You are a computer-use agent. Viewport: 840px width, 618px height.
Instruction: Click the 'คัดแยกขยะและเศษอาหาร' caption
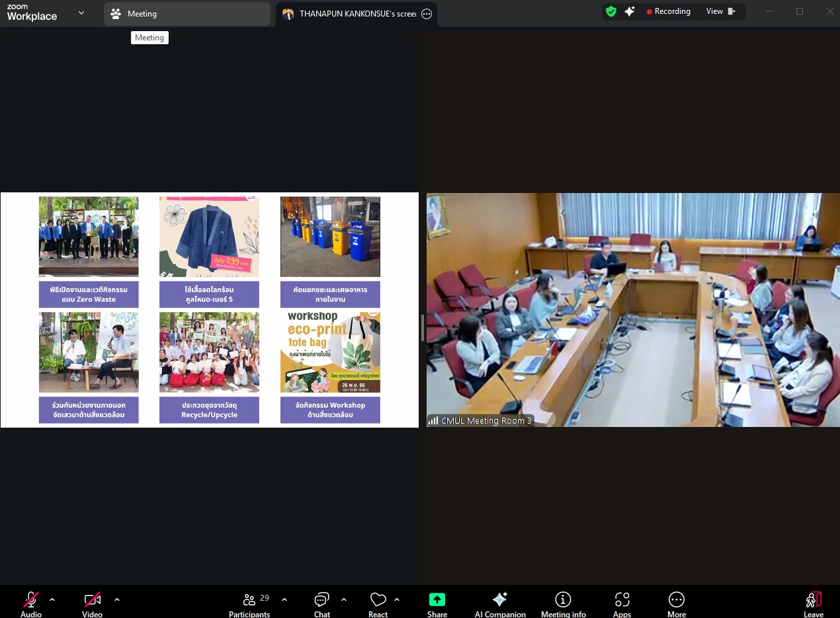point(330,294)
